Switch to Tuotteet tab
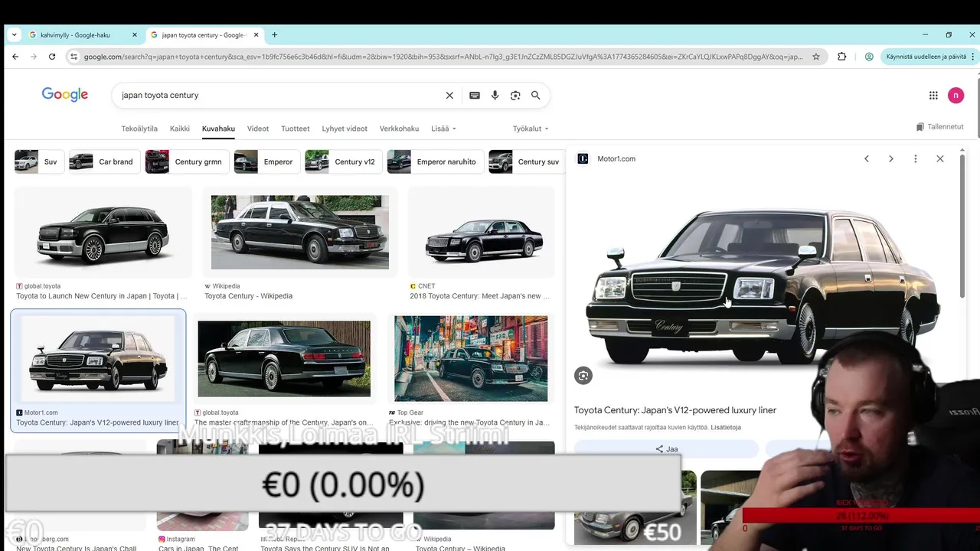This screenshot has height=551, width=980. coord(296,129)
